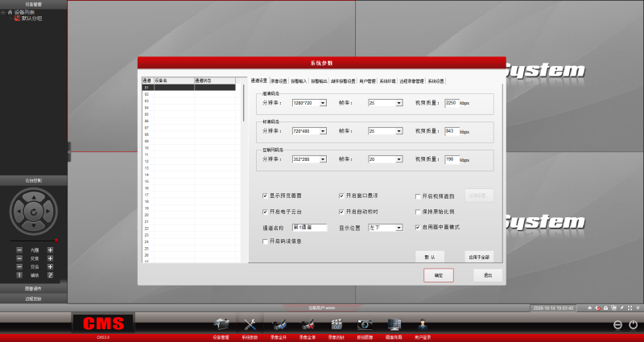Viewport: 644px width, 342px height.
Task: Switch to the 用户管理 tab
Action: point(367,81)
